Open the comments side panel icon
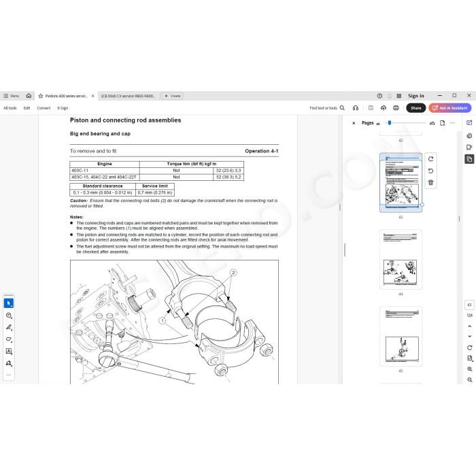Screen dimensions: 476x476 click(x=469, y=136)
